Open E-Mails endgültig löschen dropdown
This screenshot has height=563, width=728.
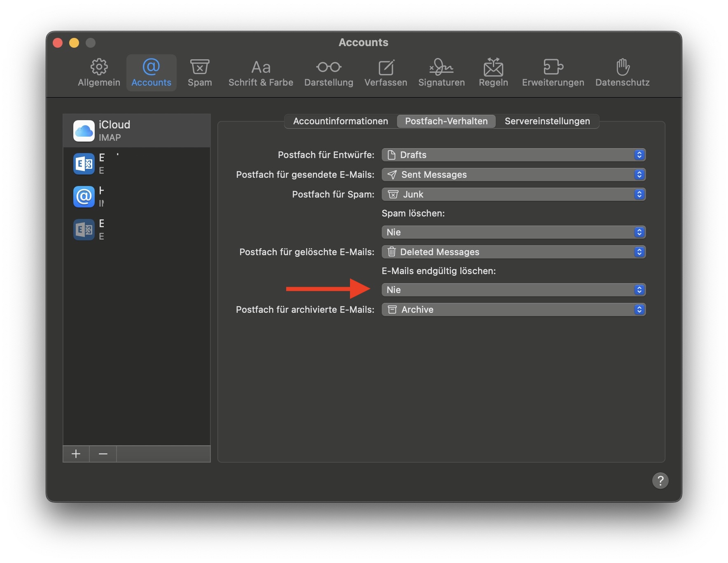pos(513,290)
